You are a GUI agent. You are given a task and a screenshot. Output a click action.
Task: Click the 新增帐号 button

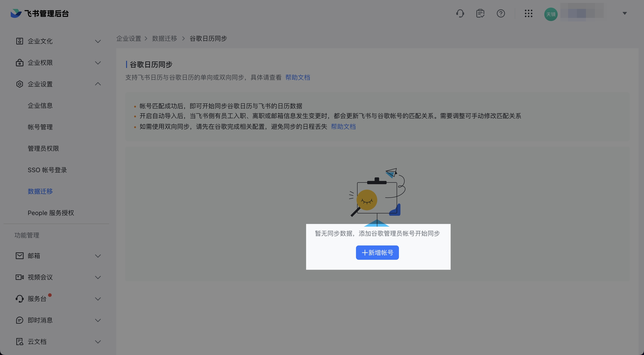coord(377,253)
